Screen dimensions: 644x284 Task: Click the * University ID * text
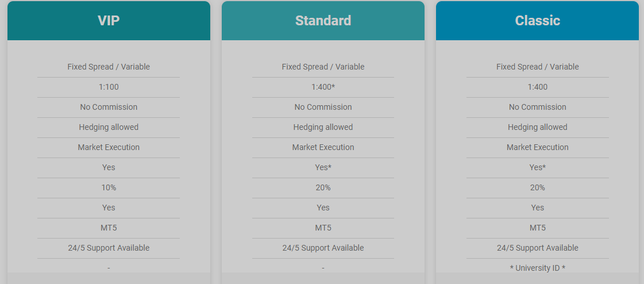click(537, 268)
